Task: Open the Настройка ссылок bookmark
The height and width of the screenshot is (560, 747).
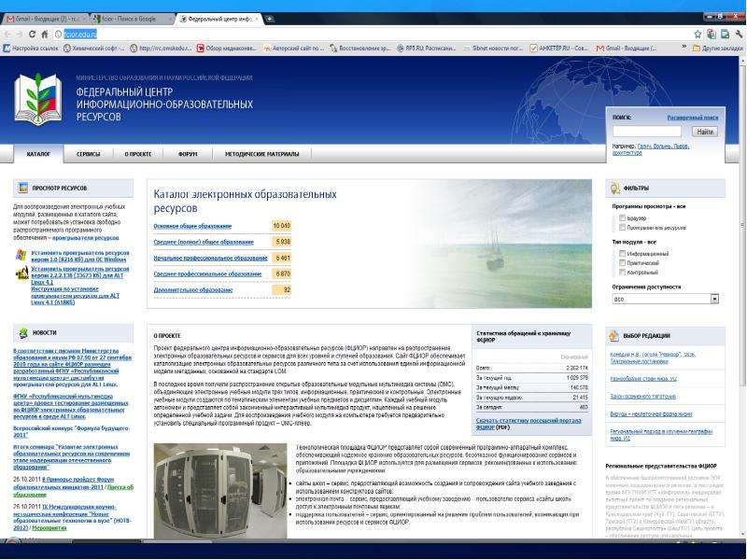Action: pos(31,49)
